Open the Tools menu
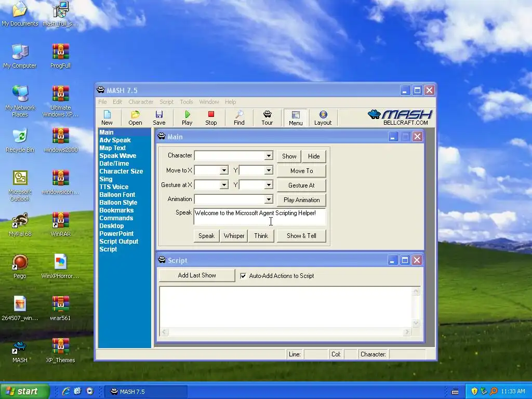532x399 pixels. [x=187, y=102]
